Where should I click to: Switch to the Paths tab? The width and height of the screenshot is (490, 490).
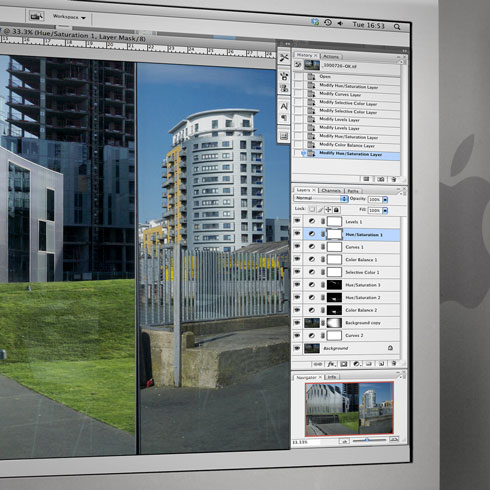tap(353, 191)
